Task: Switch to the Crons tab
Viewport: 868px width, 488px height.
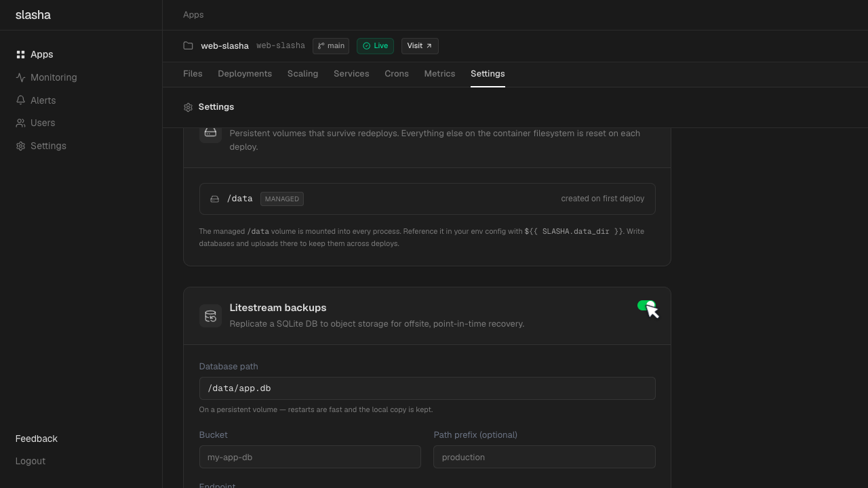Action: pyautogui.click(x=397, y=73)
